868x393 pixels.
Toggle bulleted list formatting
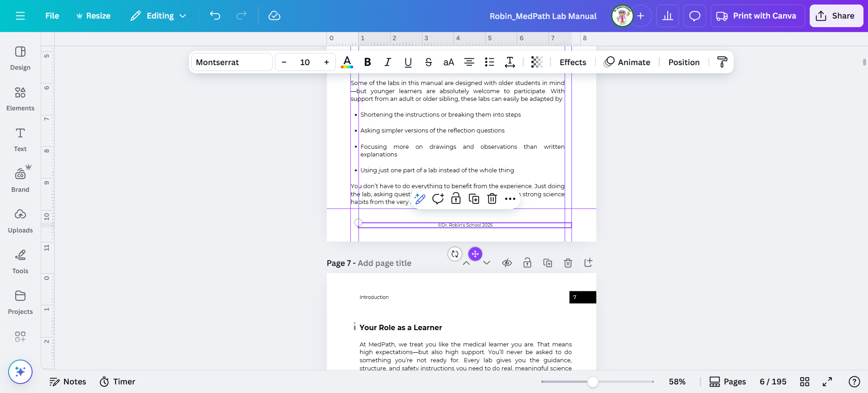click(x=490, y=62)
